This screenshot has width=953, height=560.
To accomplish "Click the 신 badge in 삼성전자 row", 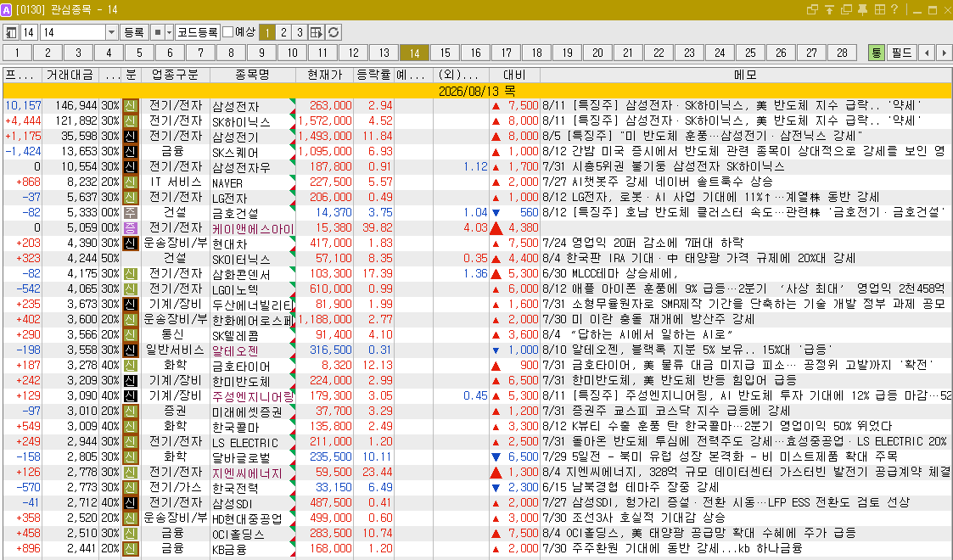I will [x=130, y=106].
